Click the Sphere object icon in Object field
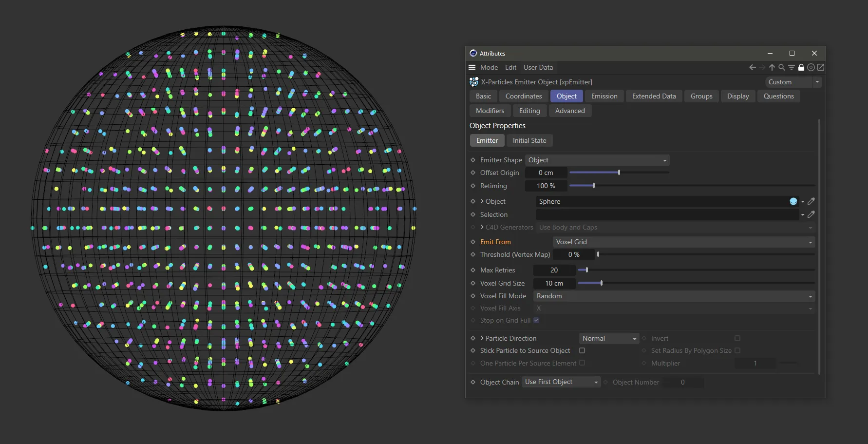Screen dimensions: 868x444 [793, 201]
